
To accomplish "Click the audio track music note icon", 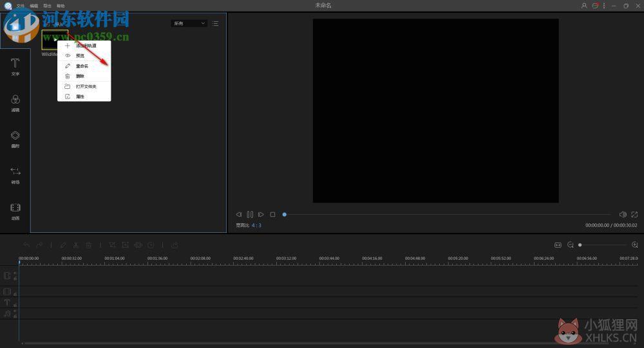I will (x=7, y=313).
